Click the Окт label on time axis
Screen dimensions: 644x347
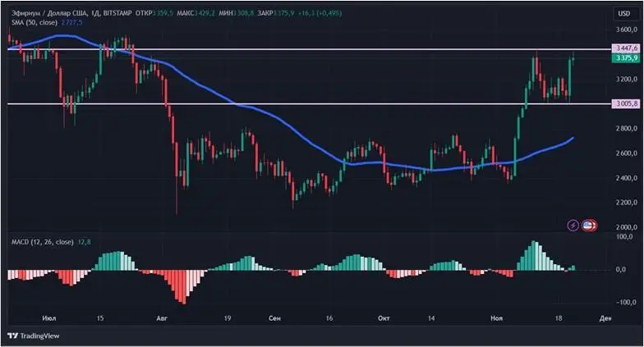tap(382, 317)
